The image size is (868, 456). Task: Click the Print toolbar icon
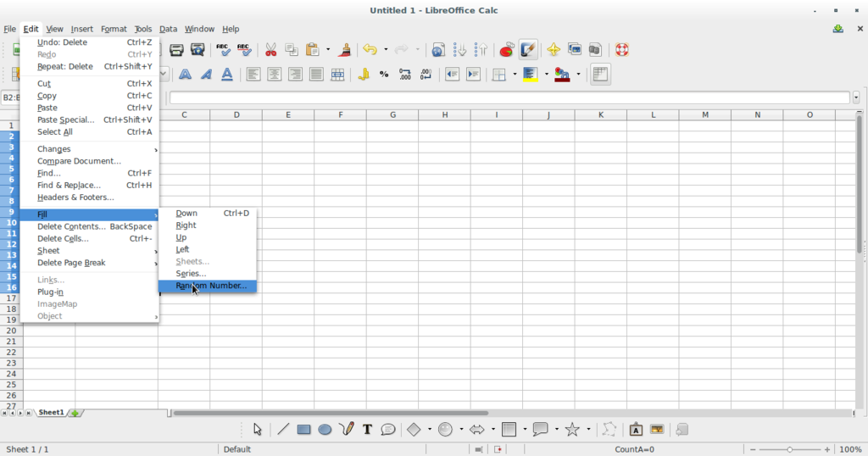(176, 50)
